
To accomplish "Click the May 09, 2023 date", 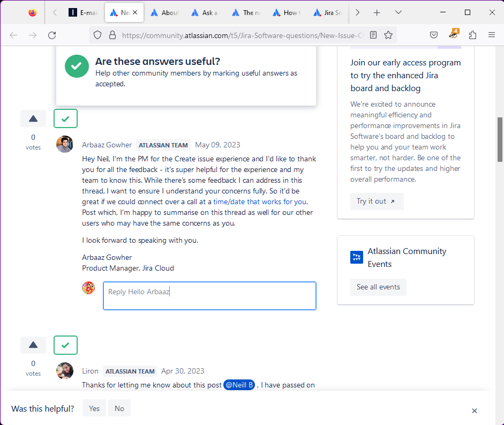I will [x=217, y=145].
